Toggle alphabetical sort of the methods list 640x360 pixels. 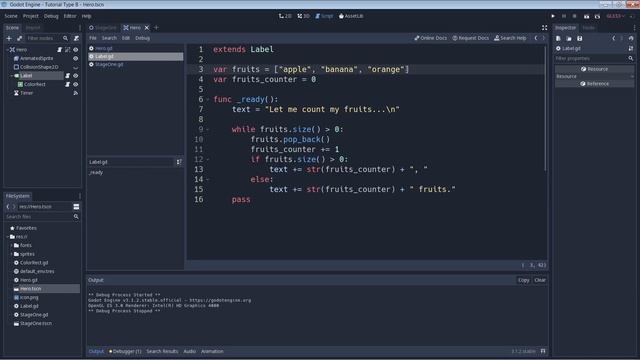click(179, 162)
